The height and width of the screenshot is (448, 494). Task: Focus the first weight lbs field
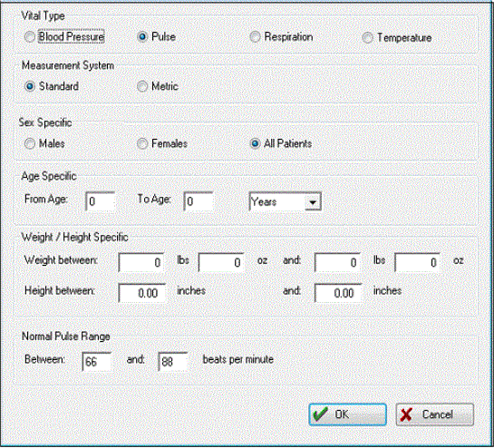click(x=141, y=262)
